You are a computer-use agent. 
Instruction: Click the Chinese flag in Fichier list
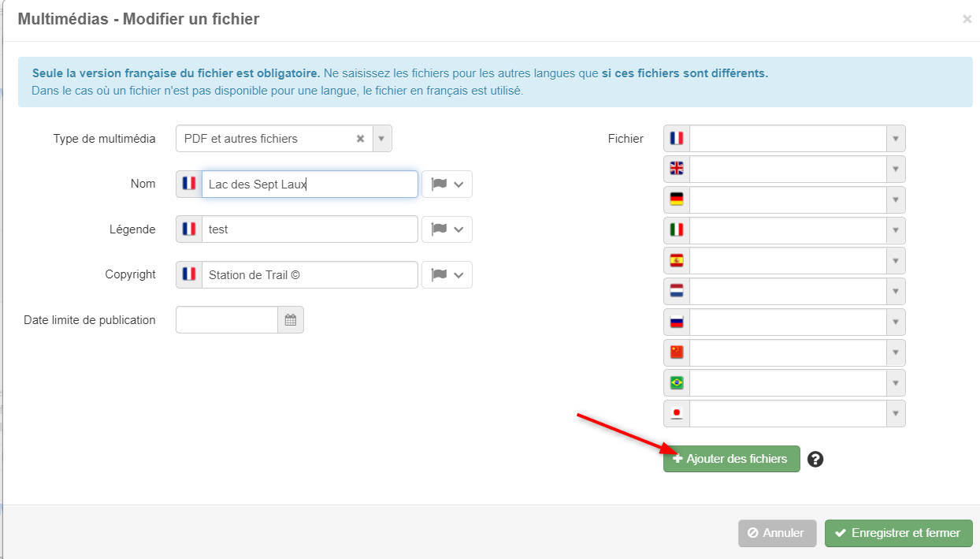click(x=677, y=352)
